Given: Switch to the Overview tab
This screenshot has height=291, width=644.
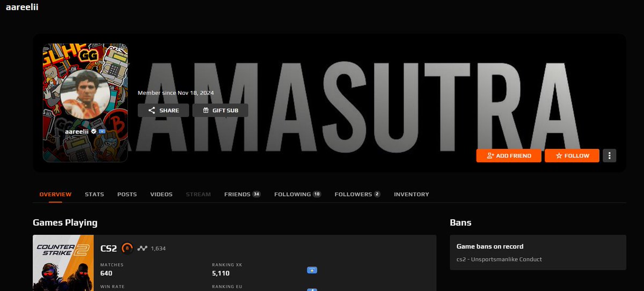Looking at the screenshot, I should tap(56, 194).
